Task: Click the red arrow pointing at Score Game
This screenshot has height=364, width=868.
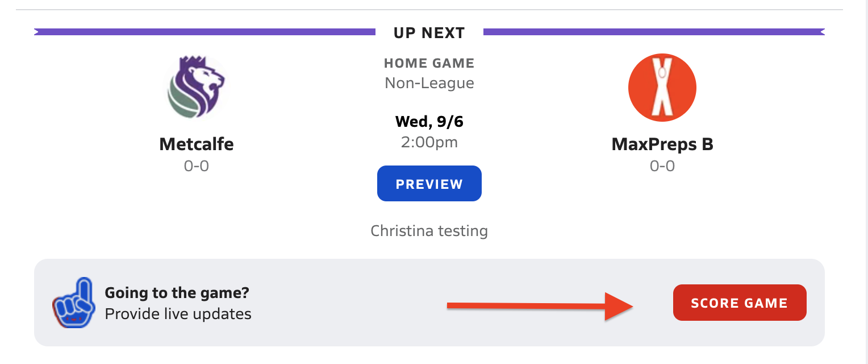Action: (540, 304)
